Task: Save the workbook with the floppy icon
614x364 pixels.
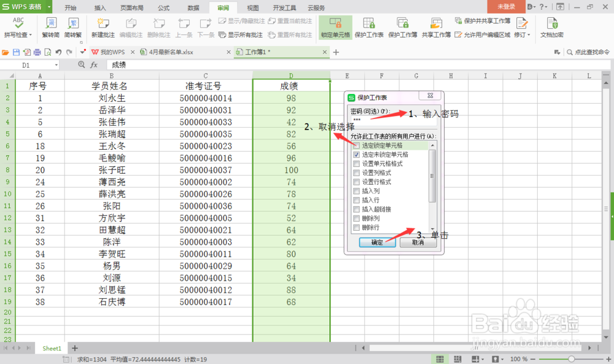Action: (x=16, y=52)
